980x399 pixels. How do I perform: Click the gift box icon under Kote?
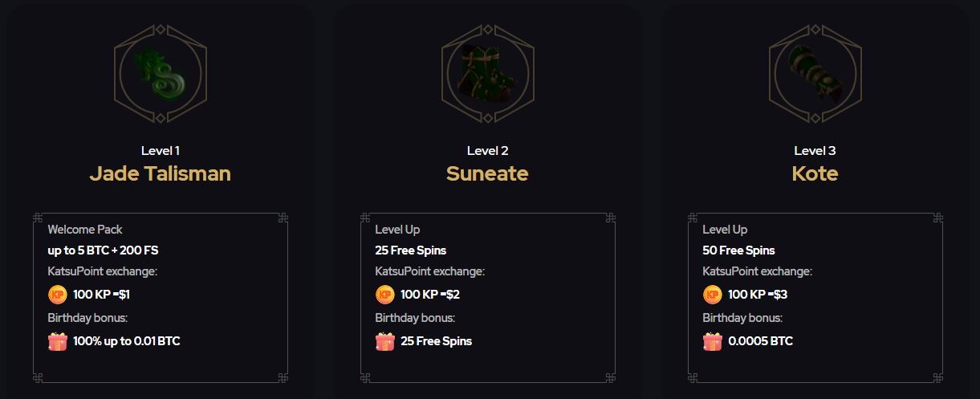[x=713, y=341]
